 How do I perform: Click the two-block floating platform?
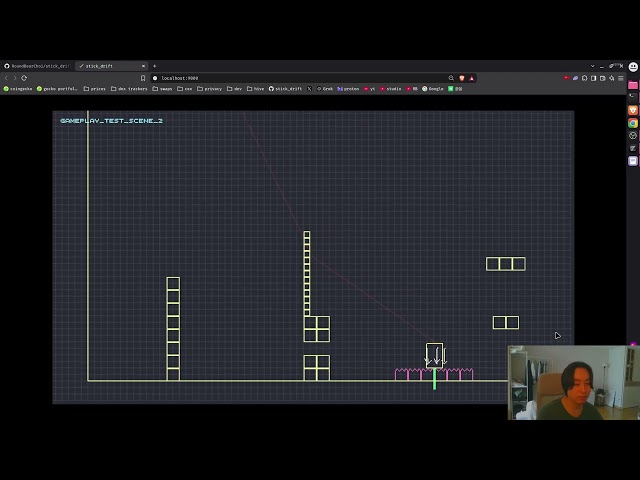click(x=506, y=322)
